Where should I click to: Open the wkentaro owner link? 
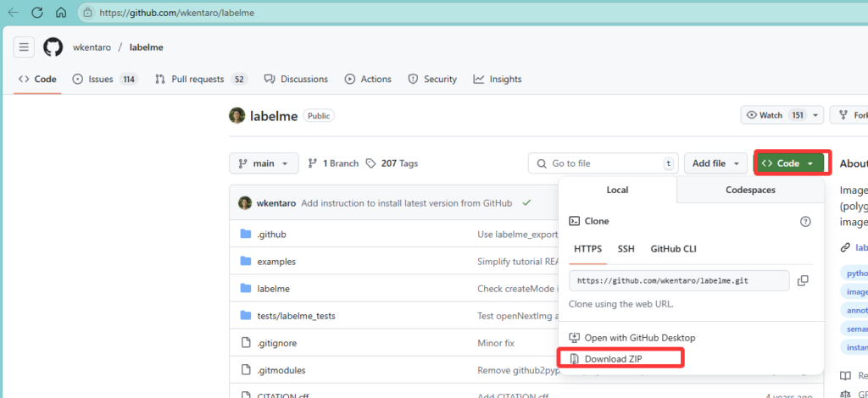point(92,47)
